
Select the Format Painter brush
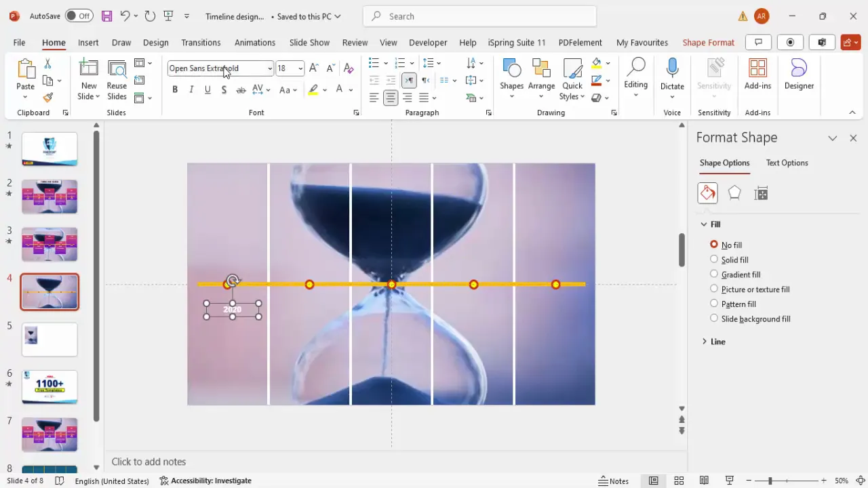[x=47, y=97]
